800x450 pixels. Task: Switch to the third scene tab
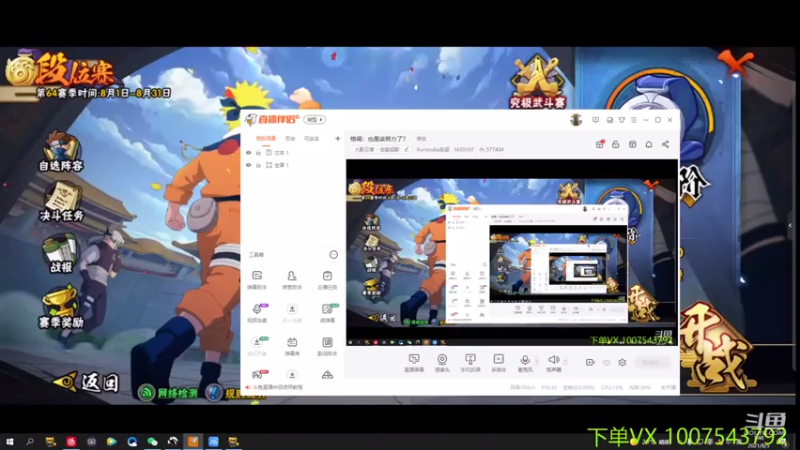coord(311,139)
